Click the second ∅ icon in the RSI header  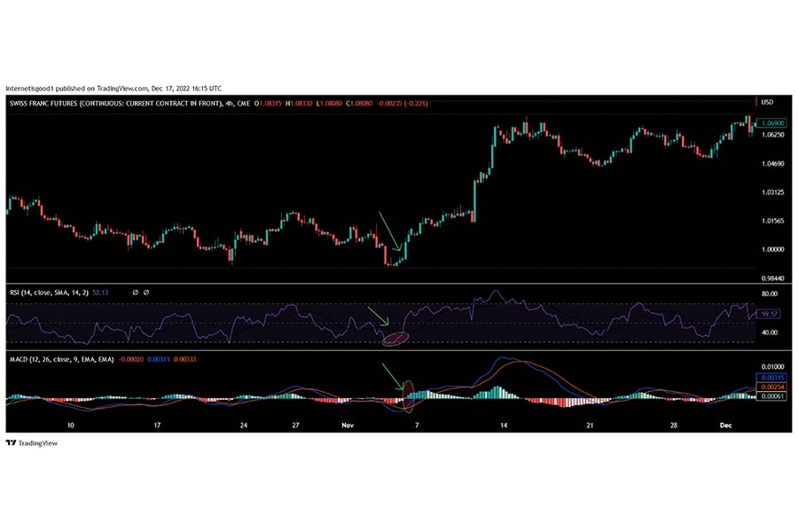[x=146, y=293]
